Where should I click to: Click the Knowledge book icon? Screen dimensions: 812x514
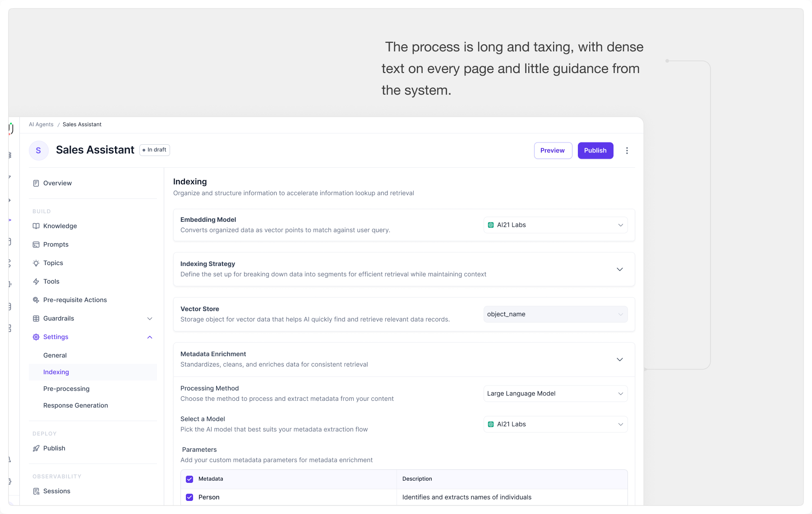coord(36,226)
